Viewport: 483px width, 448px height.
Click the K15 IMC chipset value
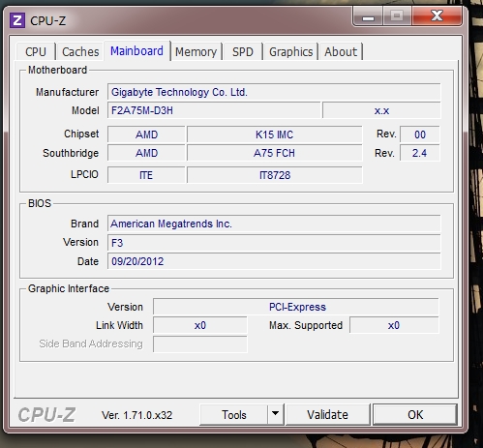(x=275, y=134)
